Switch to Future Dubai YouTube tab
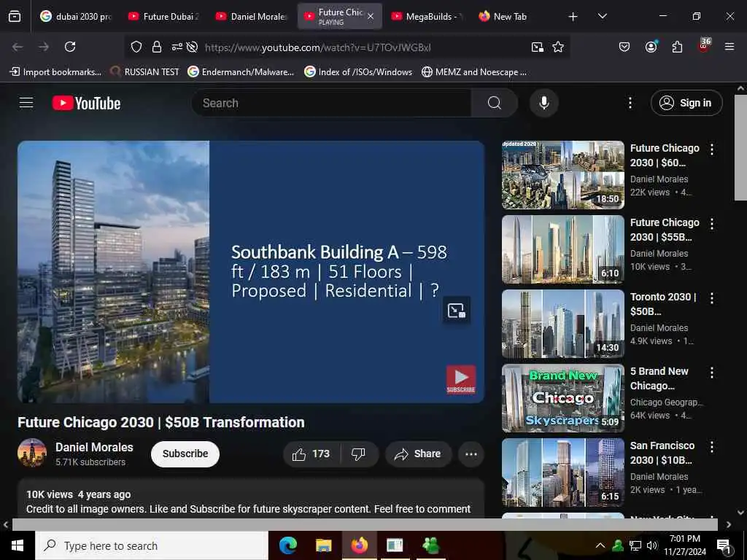The width and height of the screenshot is (747, 560). tap(164, 16)
